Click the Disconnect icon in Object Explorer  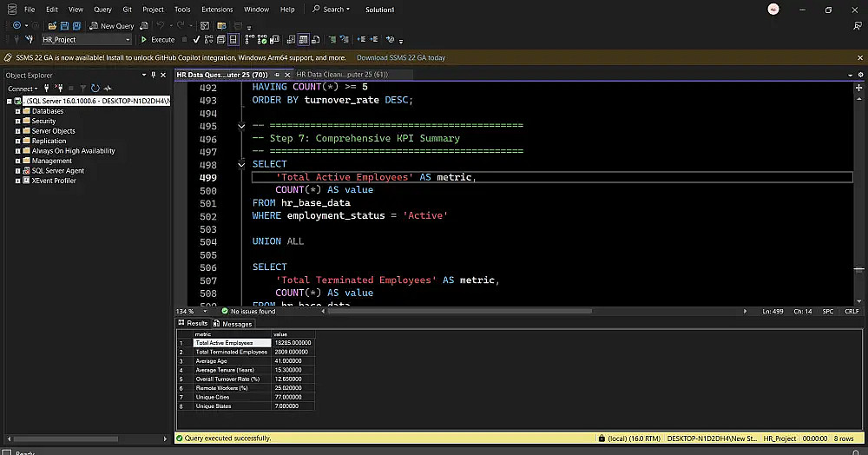(60, 89)
